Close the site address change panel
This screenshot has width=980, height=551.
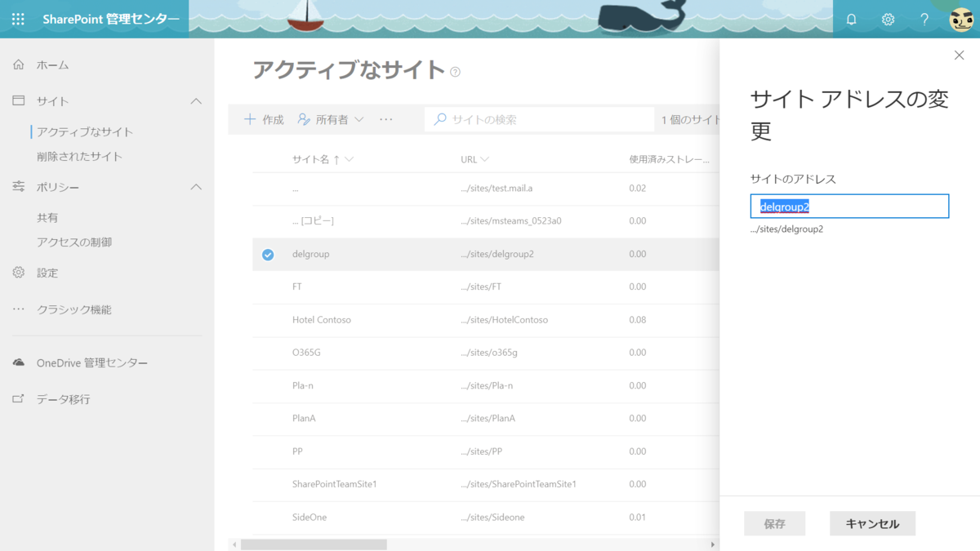[959, 55]
